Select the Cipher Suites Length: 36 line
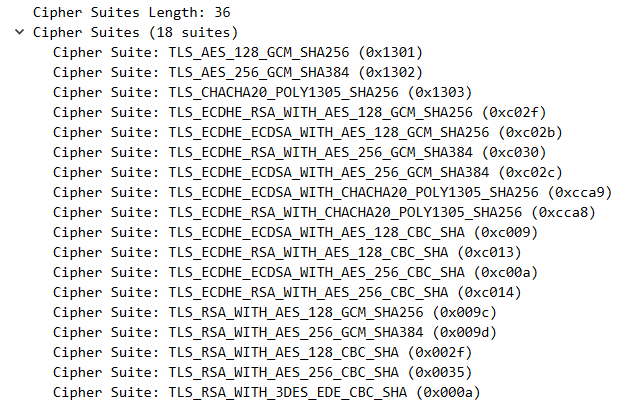Viewport: 629px width, 406px height. click(x=132, y=12)
